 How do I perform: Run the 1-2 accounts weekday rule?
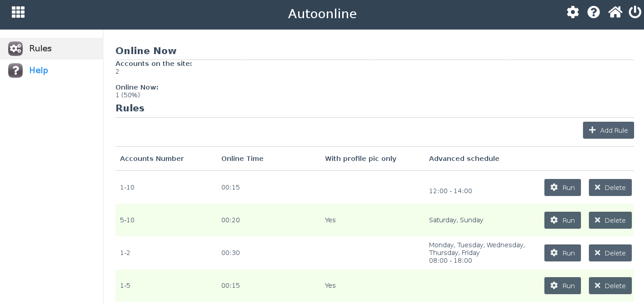pyautogui.click(x=562, y=253)
